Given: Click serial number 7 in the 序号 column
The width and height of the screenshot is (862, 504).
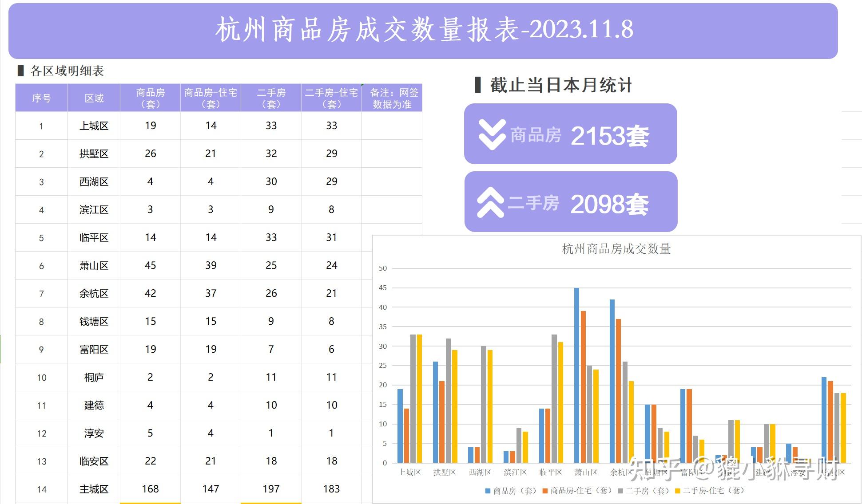Looking at the screenshot, I should click(42, 294).
